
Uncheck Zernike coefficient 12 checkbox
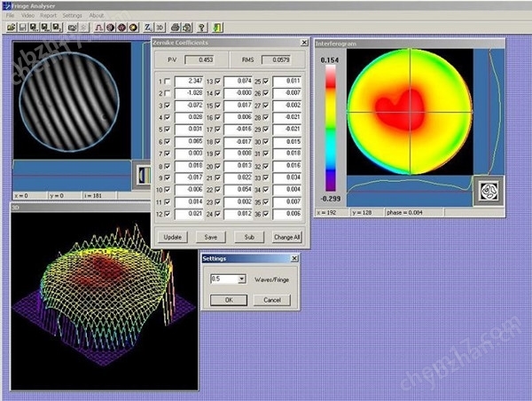[x=167, y=214]
